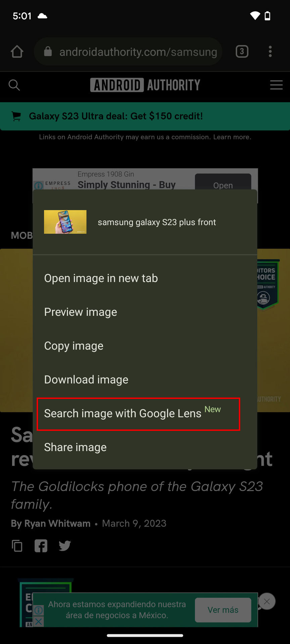
Task: Copy article link via copy icon
Action: point(17,546)
